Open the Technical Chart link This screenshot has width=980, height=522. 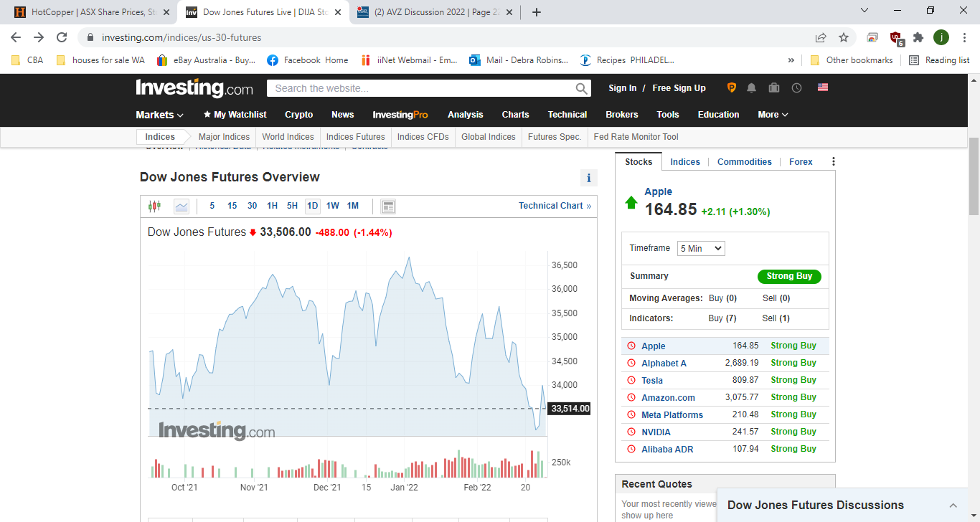pos(555,206)
